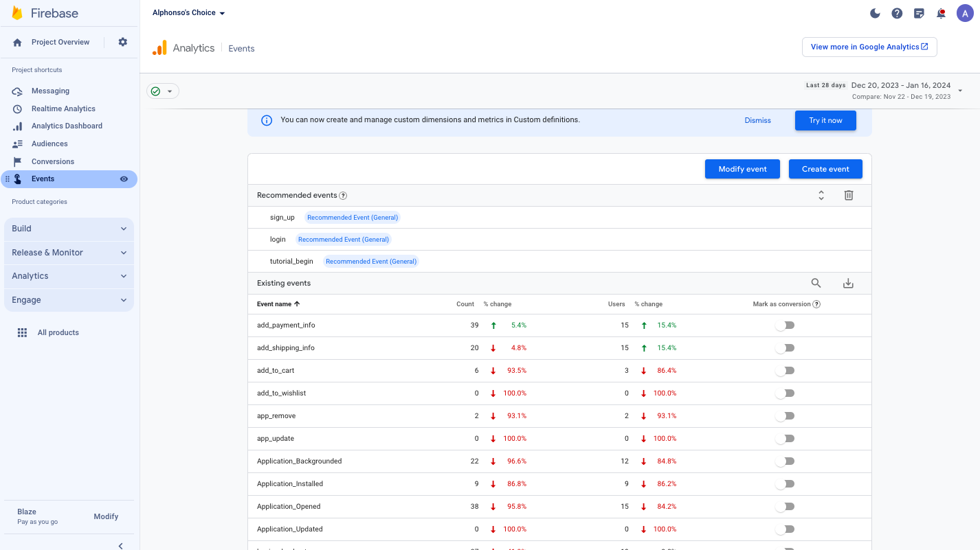
Task: Search existing events with magnifier icon
Action: pos(816,283)
